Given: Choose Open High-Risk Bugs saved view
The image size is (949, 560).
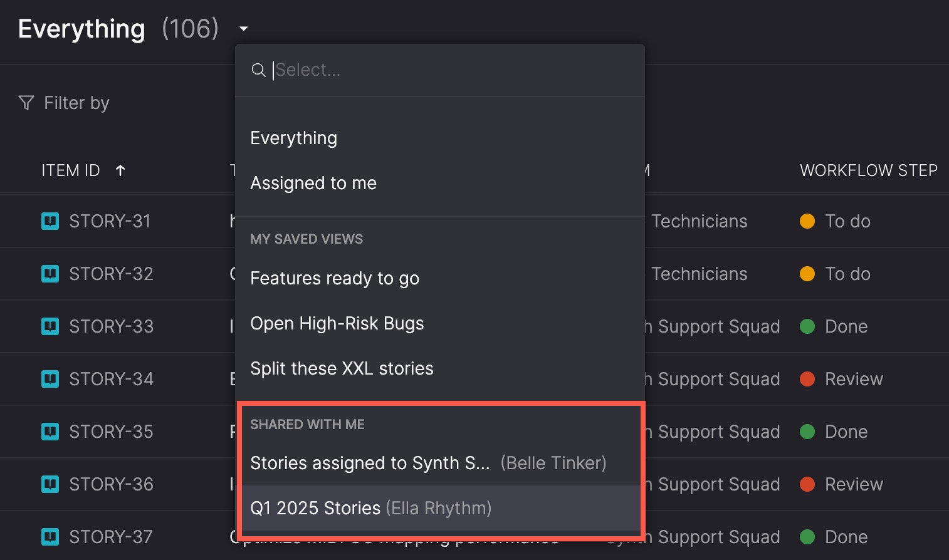Looking at the screenshot, I should (x=440, y=323).
